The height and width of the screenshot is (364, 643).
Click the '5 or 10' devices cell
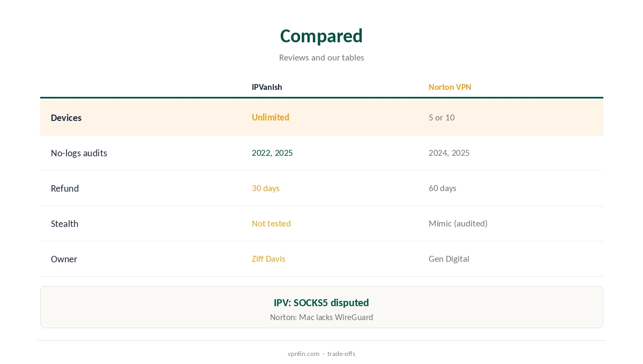tap(442, 117)
